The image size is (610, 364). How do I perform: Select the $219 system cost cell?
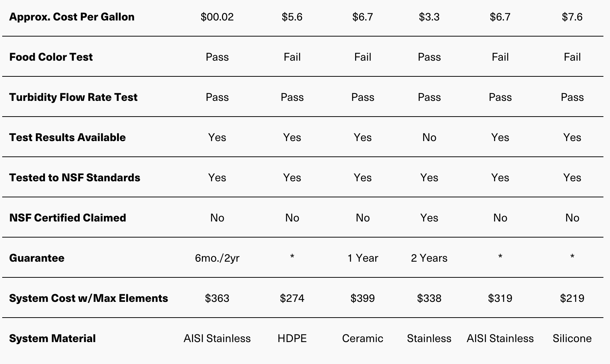[x=572, y=298]
